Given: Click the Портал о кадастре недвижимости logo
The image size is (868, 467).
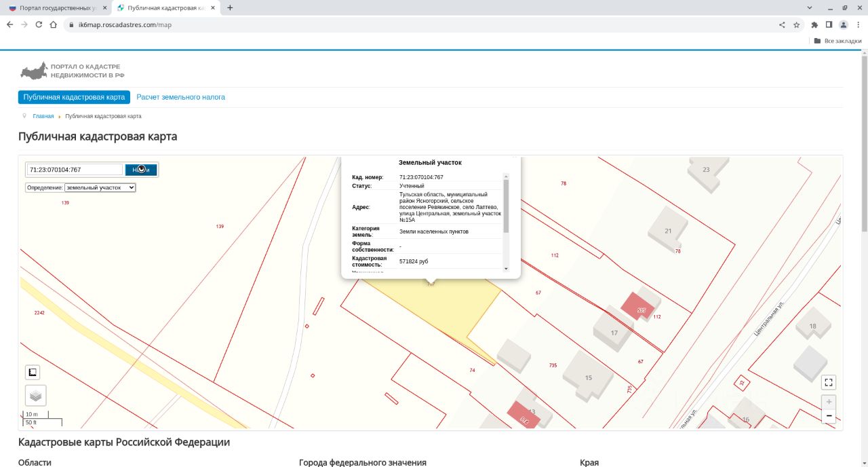Looking at the screenshot, I should point(72,71).
